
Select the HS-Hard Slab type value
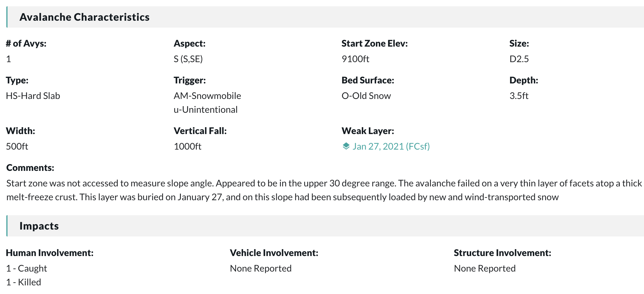tap(33, 96)
